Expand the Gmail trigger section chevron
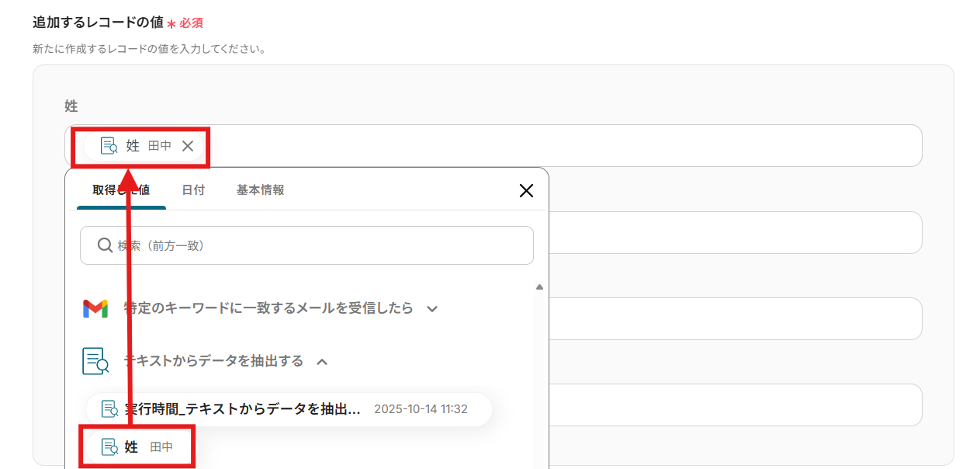The height and width of the screenshot is (469, 980). (432, 309)
